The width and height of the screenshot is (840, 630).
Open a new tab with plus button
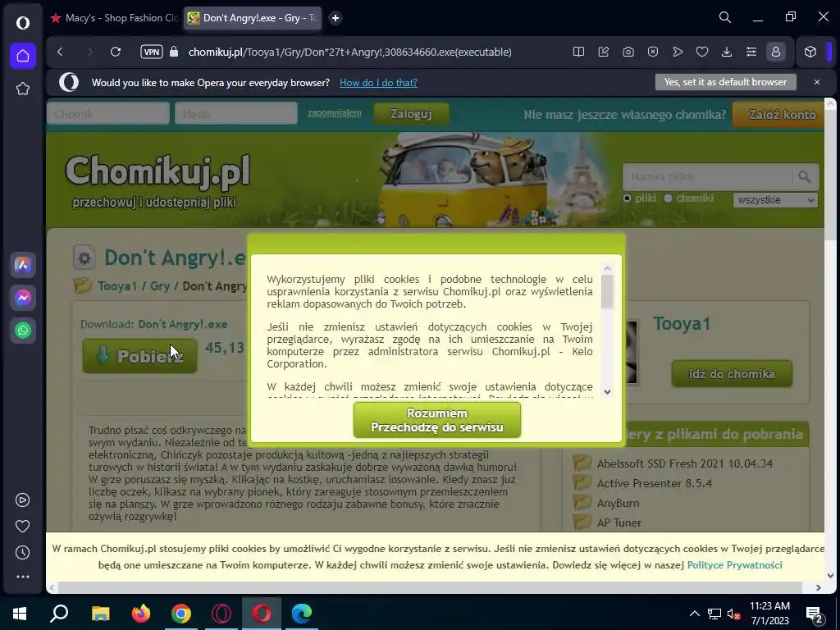click(336, 18)
